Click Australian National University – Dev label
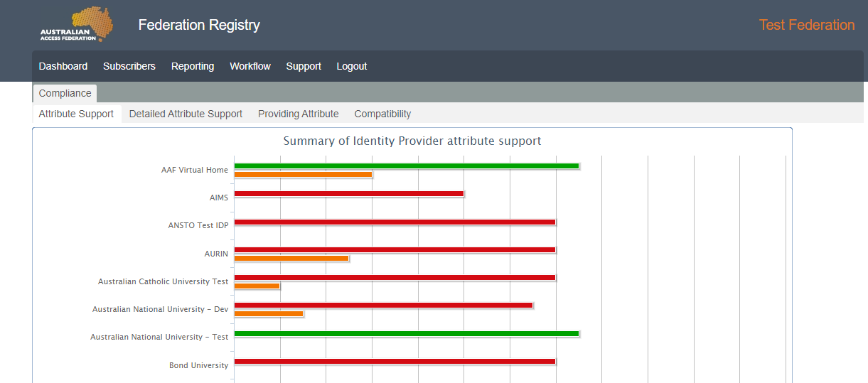The height and width of the screenshot is (383, 868). (x=161, y=309)
